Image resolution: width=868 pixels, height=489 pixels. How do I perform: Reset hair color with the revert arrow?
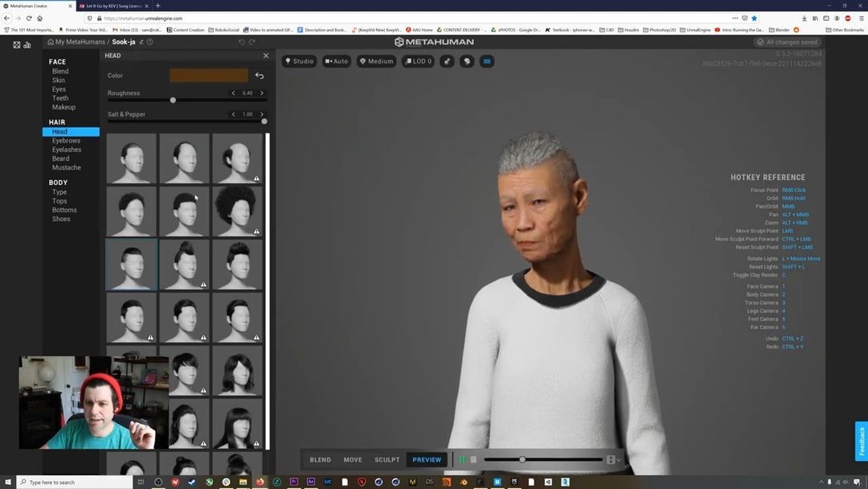pos(259,76)
